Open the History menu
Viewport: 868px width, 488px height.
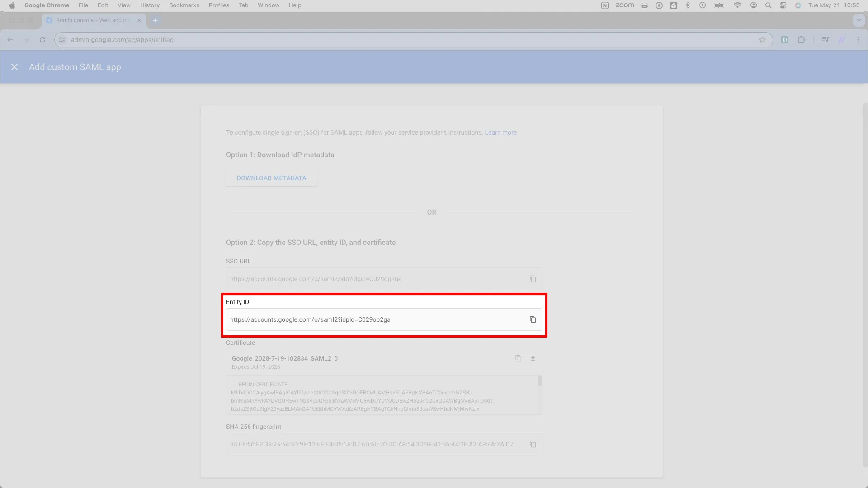click(150, 5)
